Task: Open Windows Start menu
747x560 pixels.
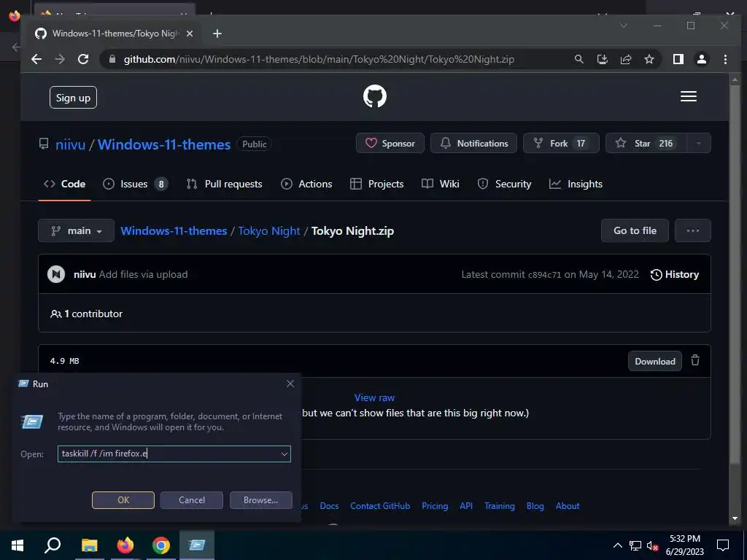Action: (x=18, y=545)
